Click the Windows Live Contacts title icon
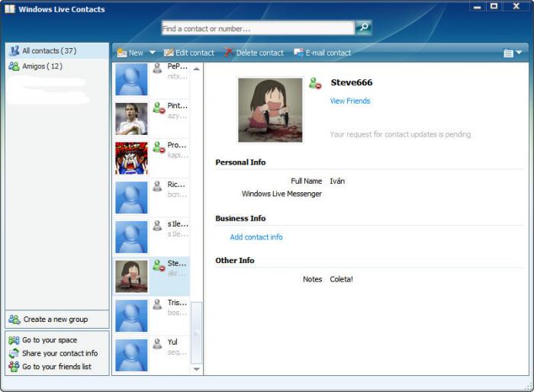Image resolution: width=534 pixels, height=392 pixels. [x=10, y=9]
